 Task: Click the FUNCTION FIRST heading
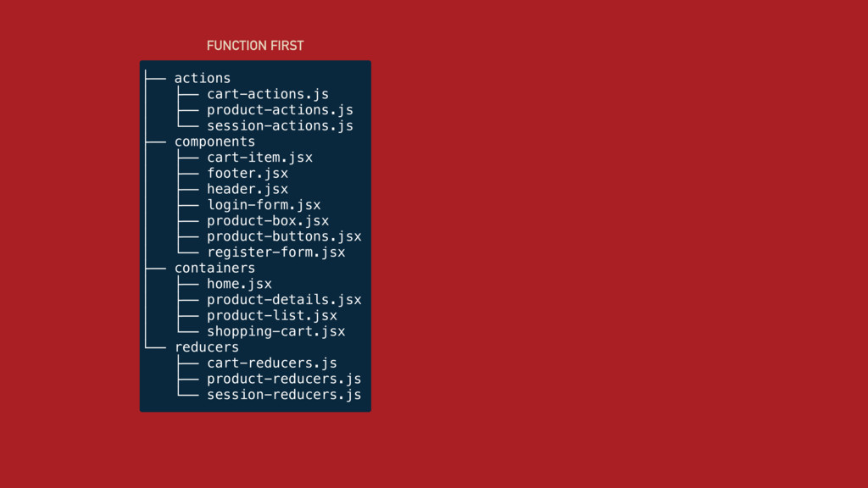click(255, 46)
